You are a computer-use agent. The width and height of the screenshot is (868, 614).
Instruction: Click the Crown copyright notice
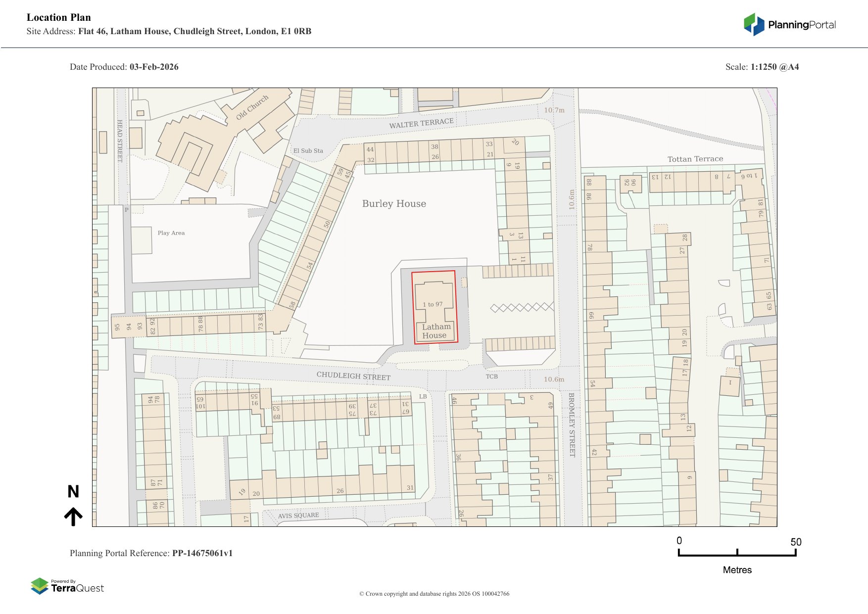point(434,594)
